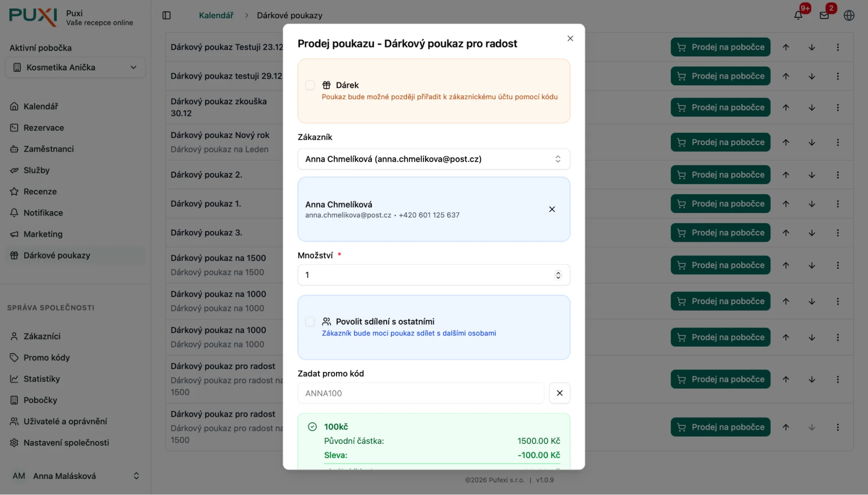Move Dárkový poukaz 2. row up
The width and height of the screenshot is (868, 495).
point(786,175)
